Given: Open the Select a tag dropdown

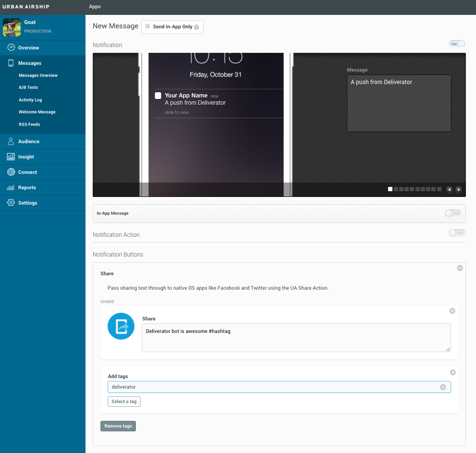Looking at the screenshot, I should [x=124, y=402].
